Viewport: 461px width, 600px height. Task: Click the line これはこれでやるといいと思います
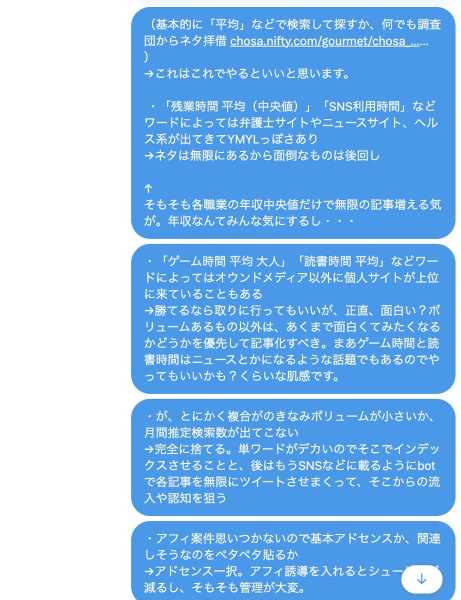click(x=247, y=73)
